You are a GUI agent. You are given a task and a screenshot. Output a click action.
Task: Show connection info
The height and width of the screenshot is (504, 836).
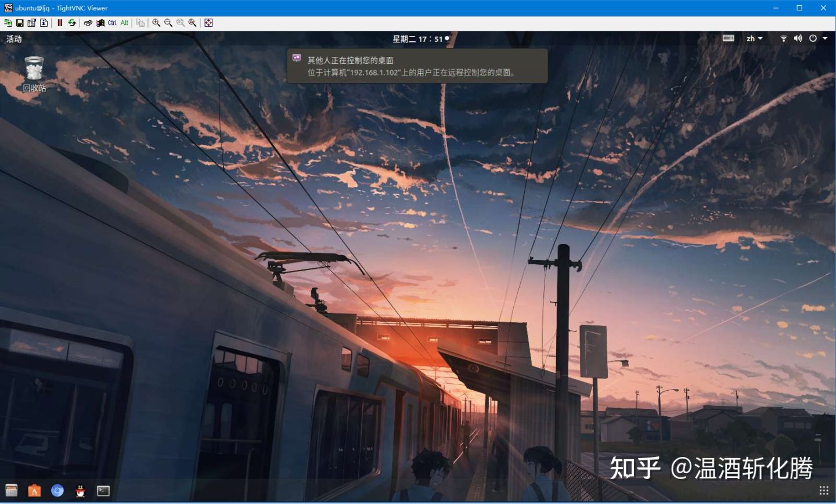click(x=44, y=23)
